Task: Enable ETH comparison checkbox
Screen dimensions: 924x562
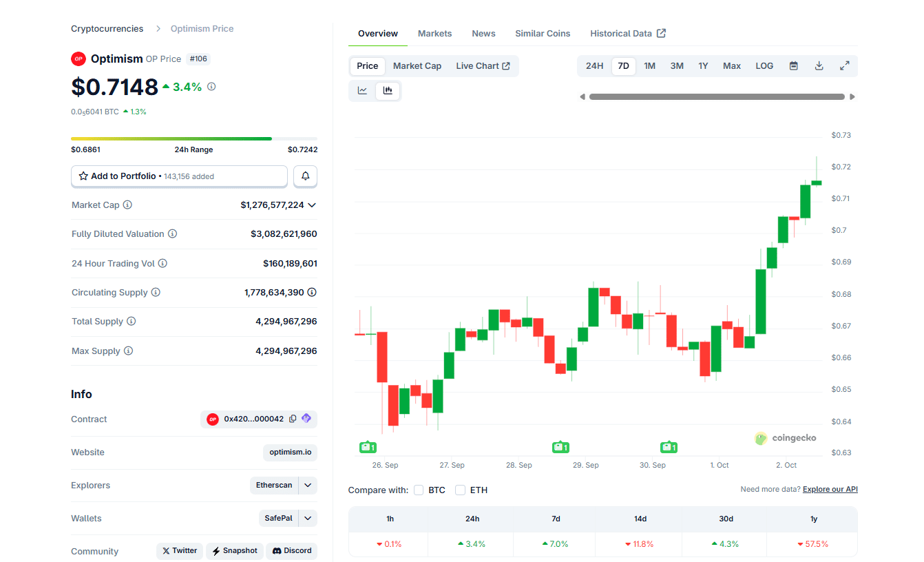Action: (x=460, y=490)
